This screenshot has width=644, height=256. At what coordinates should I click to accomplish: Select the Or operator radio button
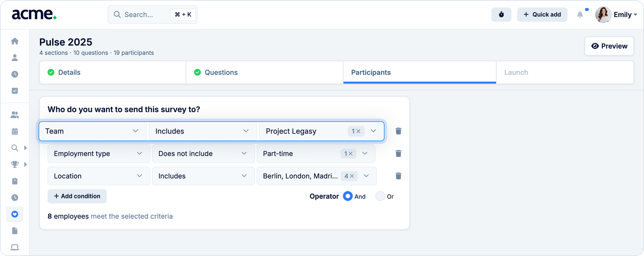point(380,196)
